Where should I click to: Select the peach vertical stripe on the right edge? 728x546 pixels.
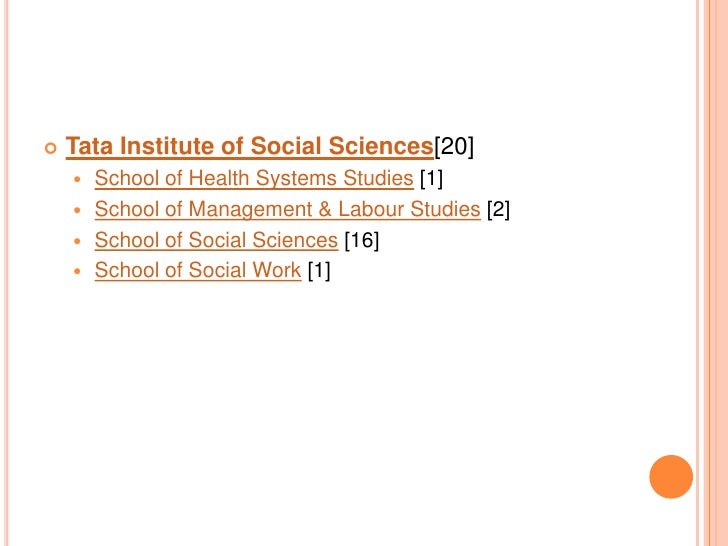pyautogui.click(x=716, y=273)
